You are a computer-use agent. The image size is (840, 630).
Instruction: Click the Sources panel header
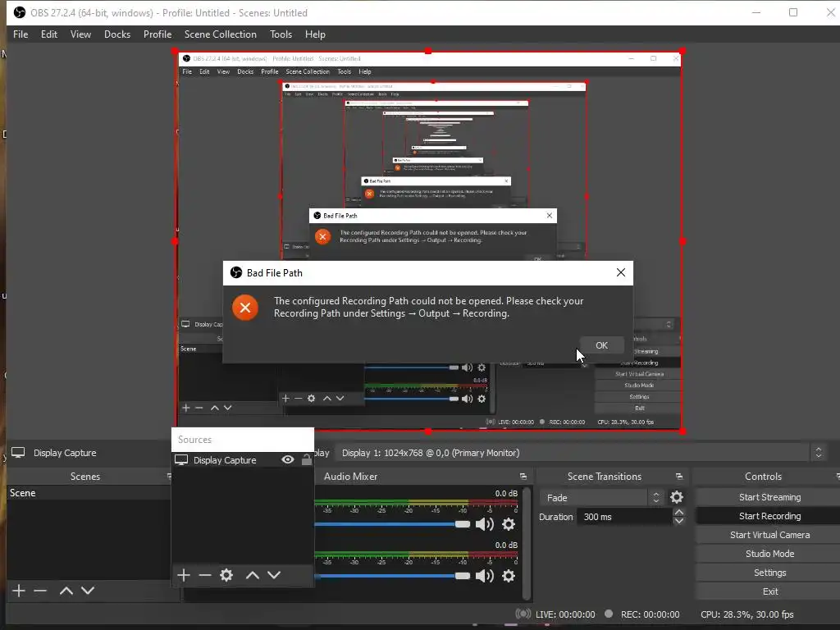click(243, 440)
